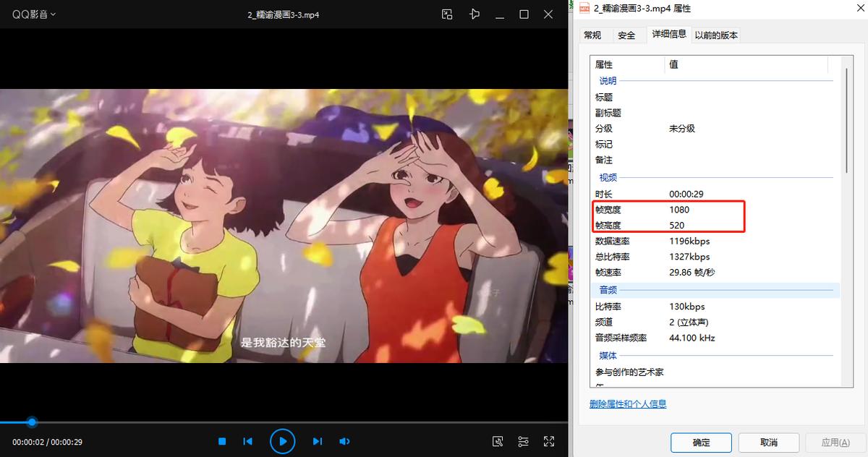Skip to the next video
The image size is (868, 457).
(317, 441)
